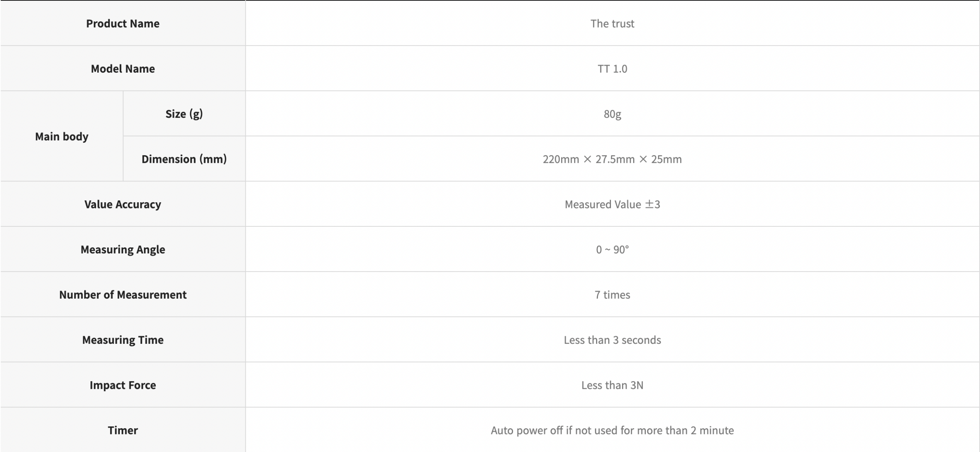
Task: Click the "Value Accuracy" row label
Action: [122, 204]
